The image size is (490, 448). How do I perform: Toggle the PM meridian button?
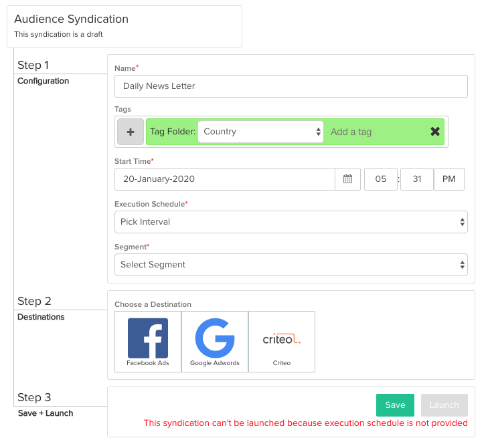(x=448, y=179)
